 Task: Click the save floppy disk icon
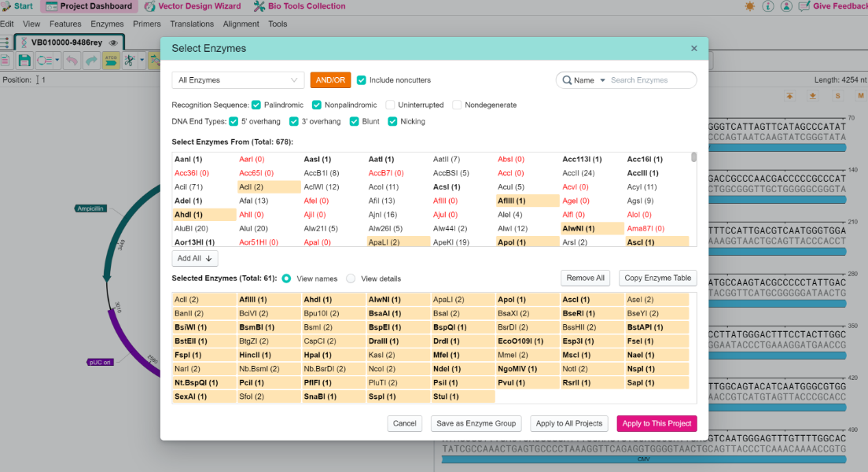pos(24,61)
